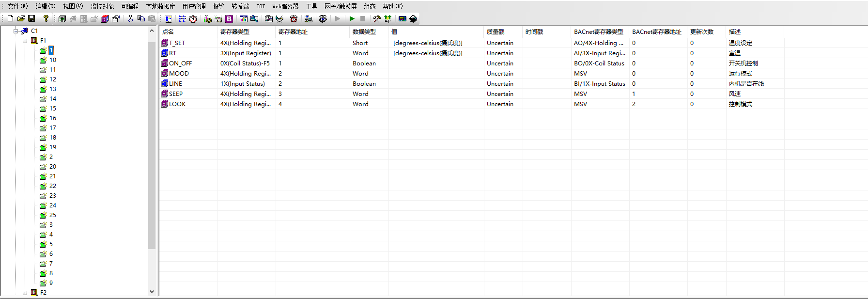Select device 20 in the tree
This screenshot has height=299, width=868.
coord(53,167)
